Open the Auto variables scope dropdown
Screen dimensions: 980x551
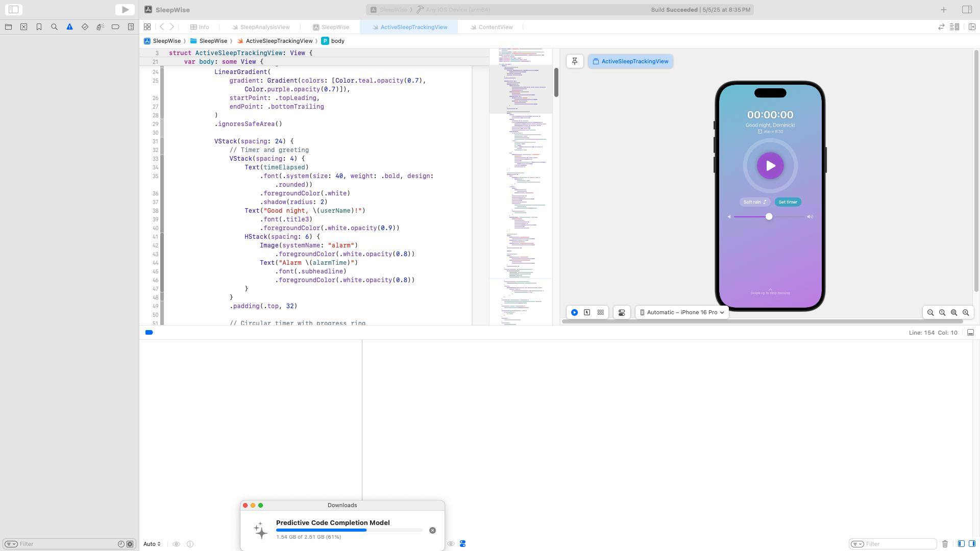[x=152, y=544]
